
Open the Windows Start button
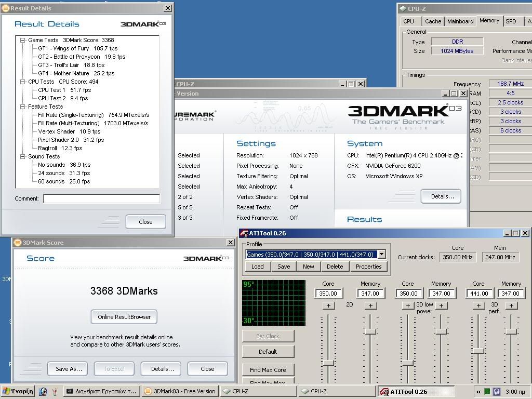[x=18, y=391]
